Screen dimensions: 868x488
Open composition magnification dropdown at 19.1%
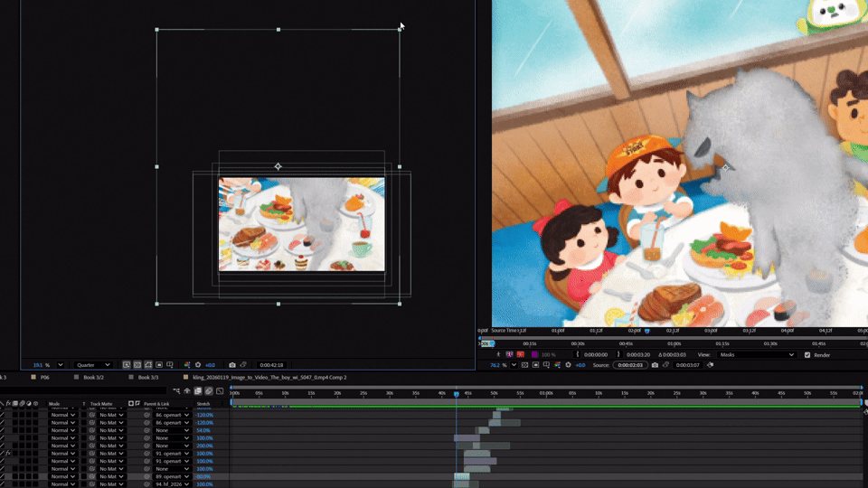tap(61, 364)
